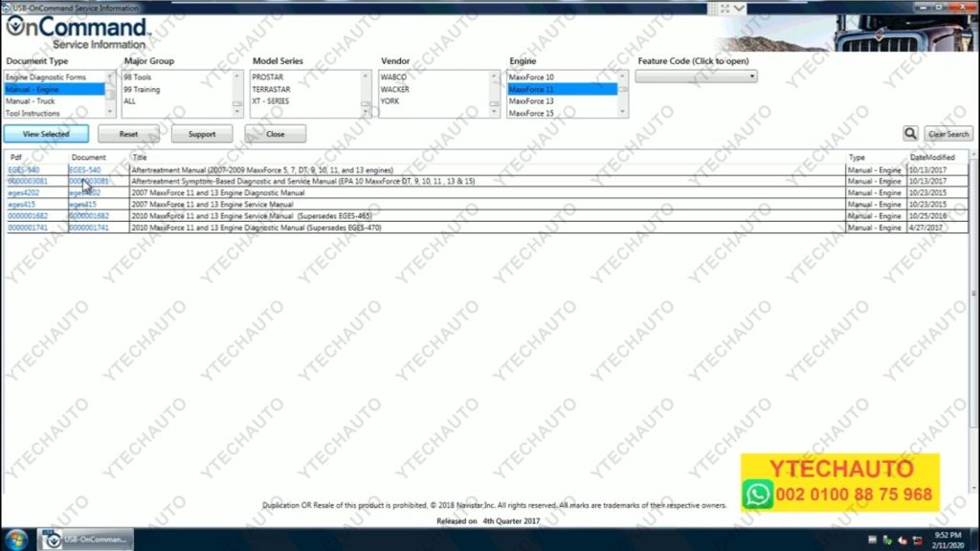Open the EGES-540 Document link
980x551 pixels.
click(85, 170)
